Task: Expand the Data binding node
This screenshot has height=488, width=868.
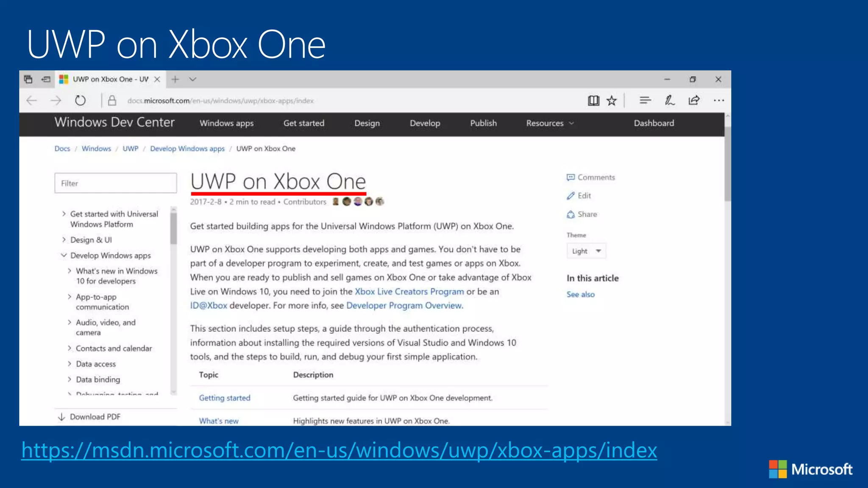Action: [x=70, y=380]
